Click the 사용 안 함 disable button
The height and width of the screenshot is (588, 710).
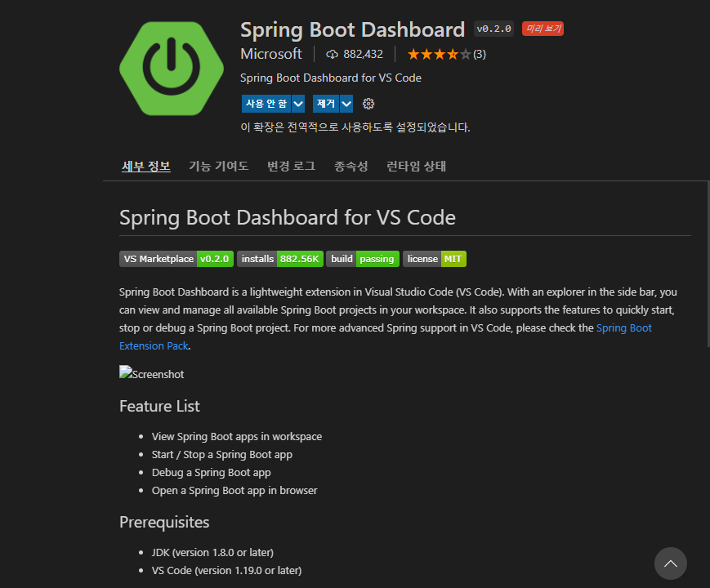coord(266,104)
